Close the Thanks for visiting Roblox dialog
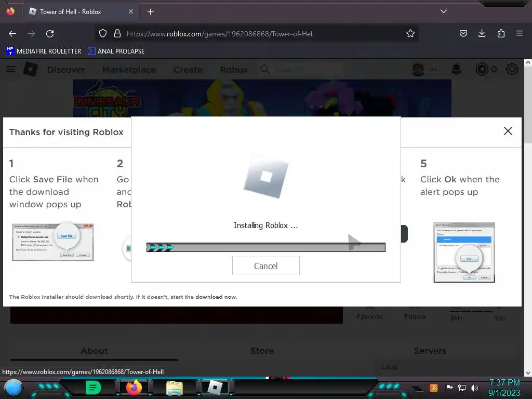The image size is (532, 399). click(508, 131)
